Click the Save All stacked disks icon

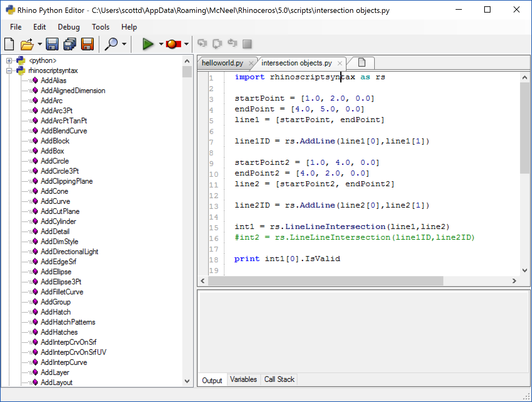(70, 44)
